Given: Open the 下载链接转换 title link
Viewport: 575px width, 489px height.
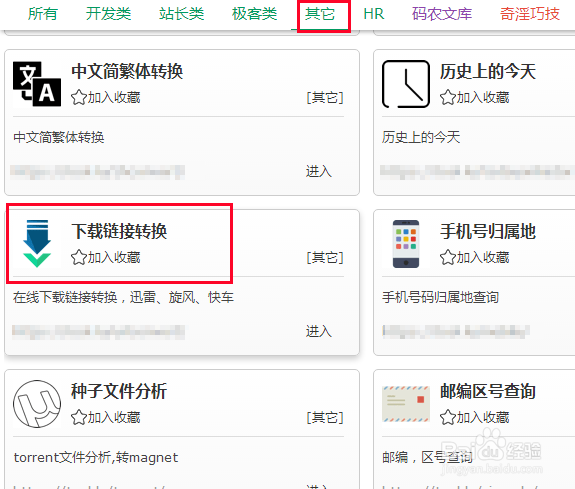Looking at the screenshot, I should [x=119, y=231].
